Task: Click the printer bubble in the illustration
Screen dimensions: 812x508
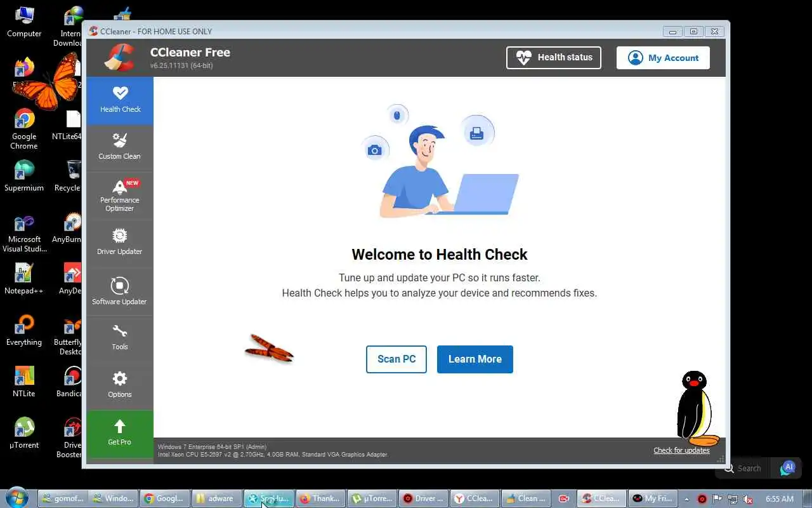Action: point(477,132)
